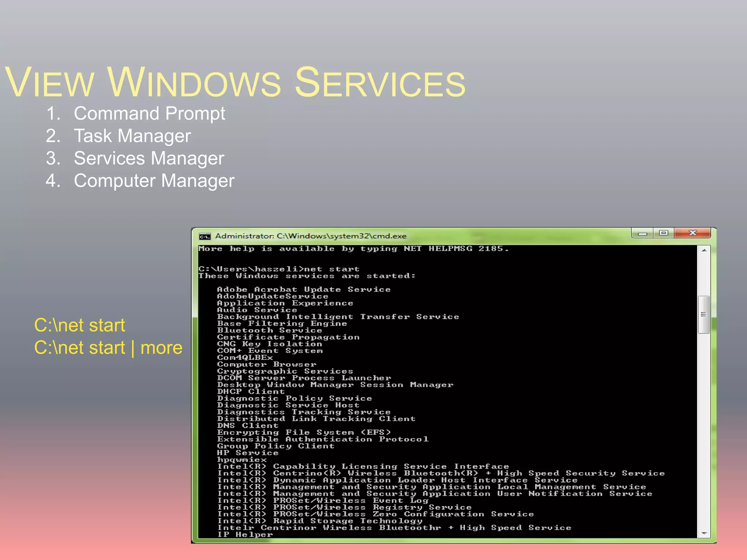Click the 'C:\net start | more' text
The width and height of the screenshot is (747, 560).
coord(108,348)
